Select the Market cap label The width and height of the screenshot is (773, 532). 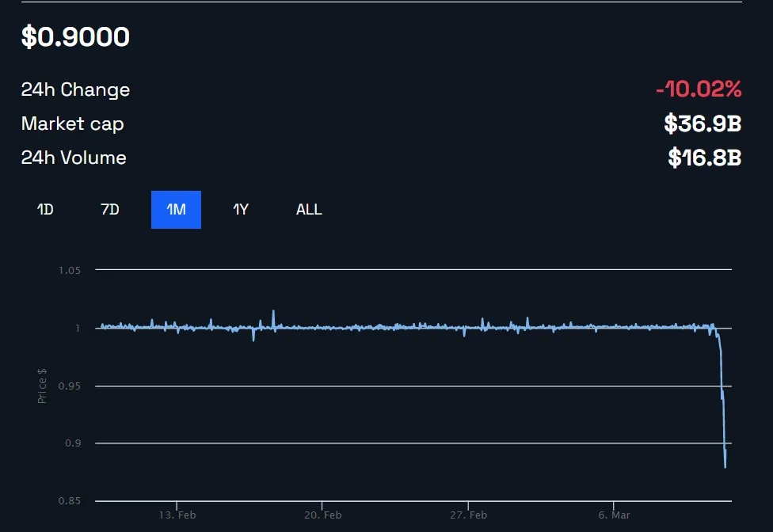coord(72,123)
